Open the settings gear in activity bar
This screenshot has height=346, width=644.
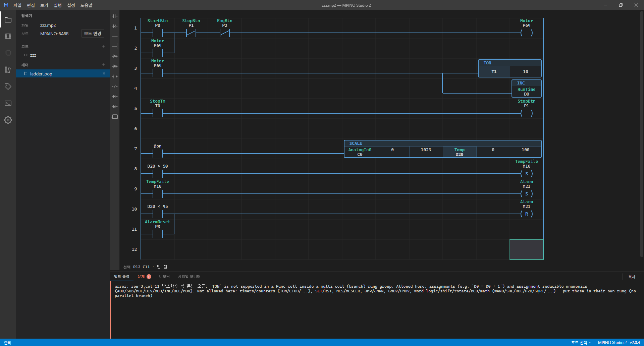8,120
